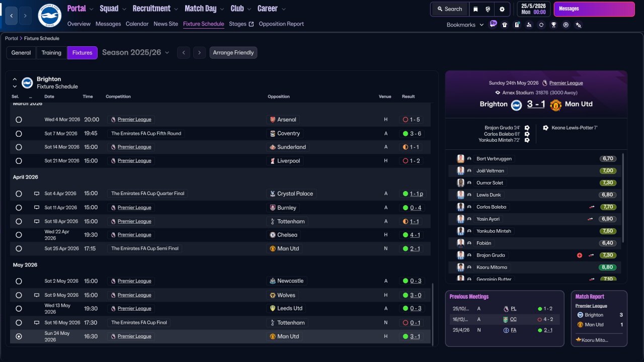
Task: Open the bookmark icon beside Search
Action: tap(476, 9)
